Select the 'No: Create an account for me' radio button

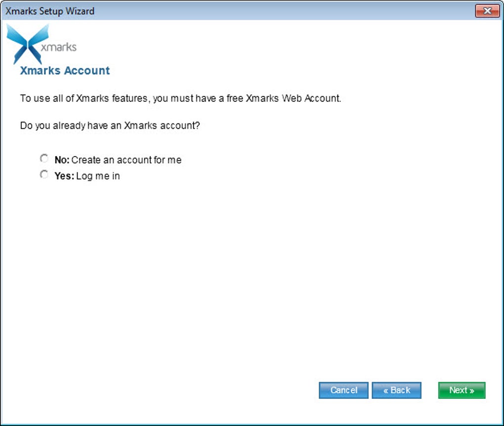pyautogui.click(x=44, y=158)
